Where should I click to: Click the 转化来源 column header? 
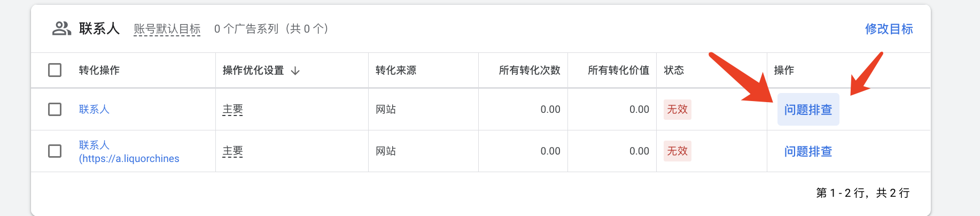[396, 71]
